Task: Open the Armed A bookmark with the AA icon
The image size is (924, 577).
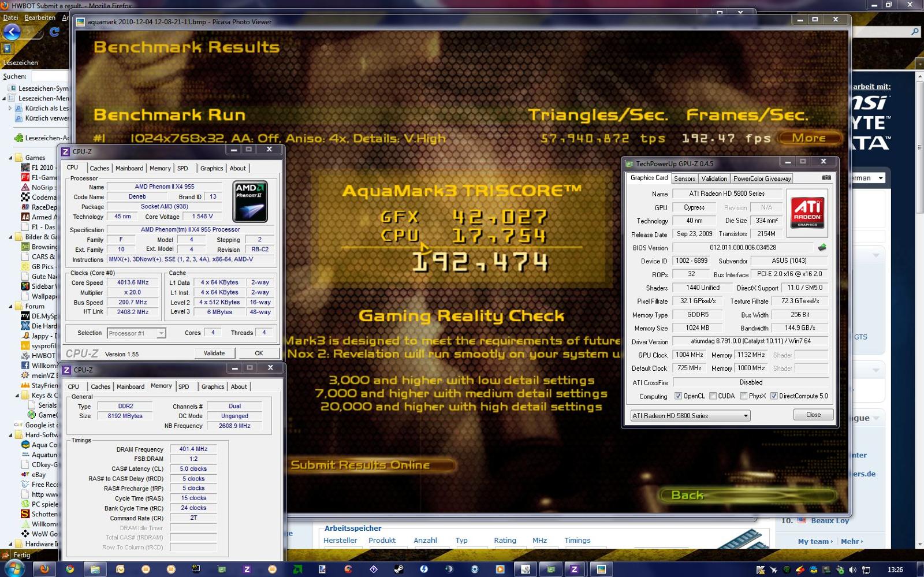Action: tap(44, 217)
